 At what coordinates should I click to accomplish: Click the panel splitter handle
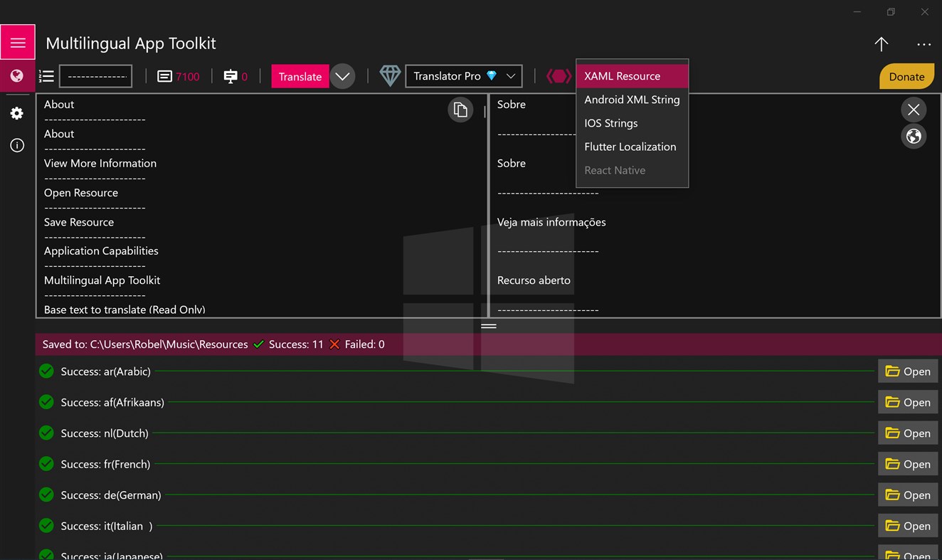pos(488,326)
